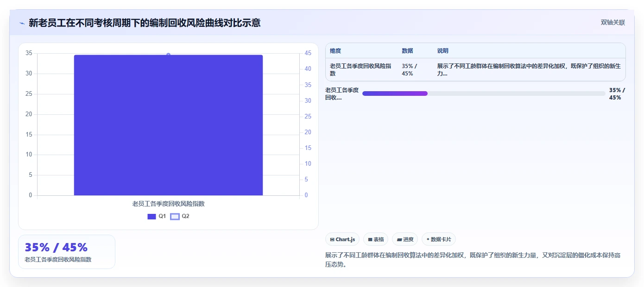Select the Chart.js tag
The height and width of the screenshot is (287, 644).
(x=342, y=239)
